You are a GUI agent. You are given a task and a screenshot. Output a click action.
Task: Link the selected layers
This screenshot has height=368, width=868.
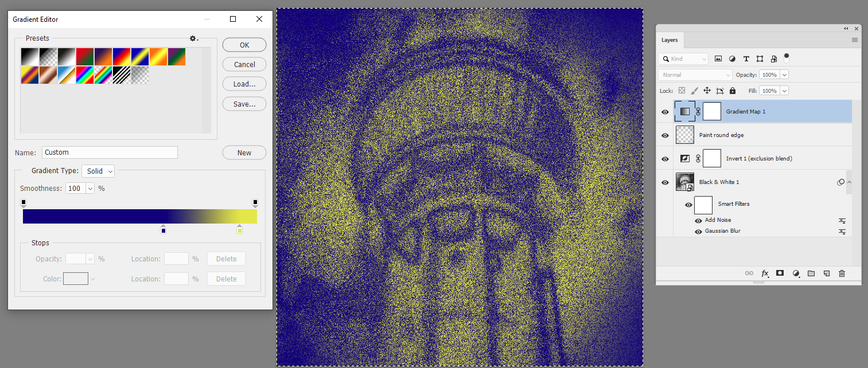coord(749,273)
